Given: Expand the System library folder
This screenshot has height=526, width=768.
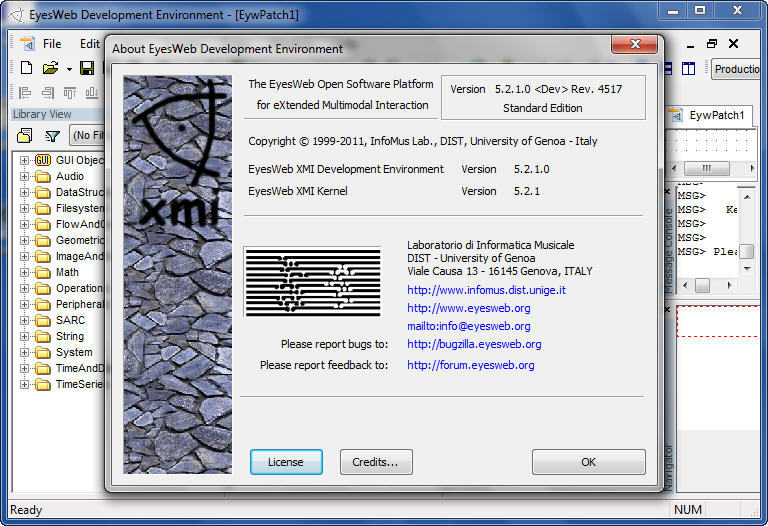Looking at the screenshot, I should (24, 352).
